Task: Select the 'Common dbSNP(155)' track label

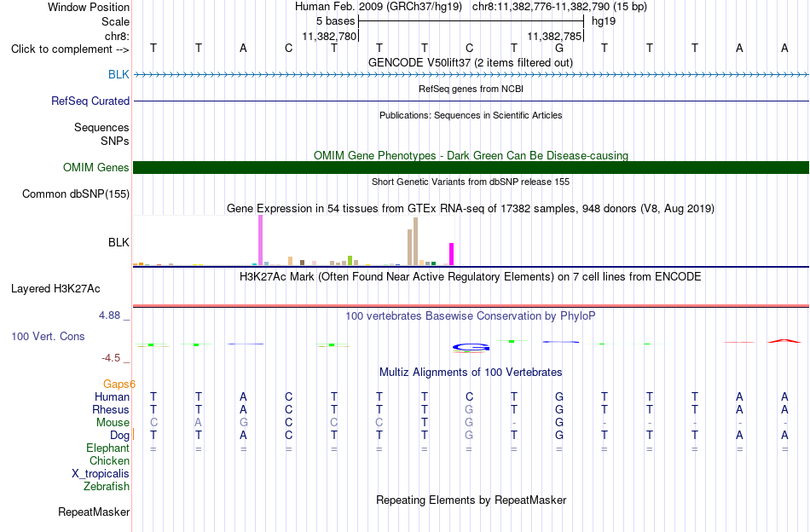Action: coord(75,194)
